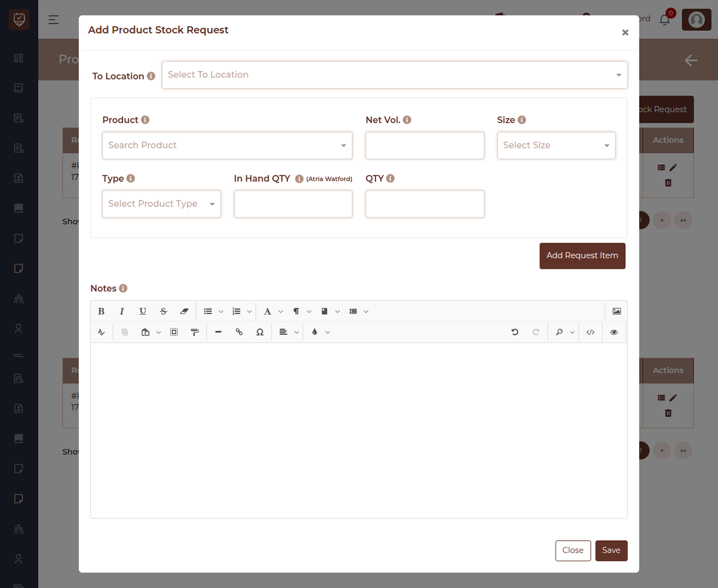Apply italic formatting in Notes toolbar
718x588 pixels.
pos(122,311)
